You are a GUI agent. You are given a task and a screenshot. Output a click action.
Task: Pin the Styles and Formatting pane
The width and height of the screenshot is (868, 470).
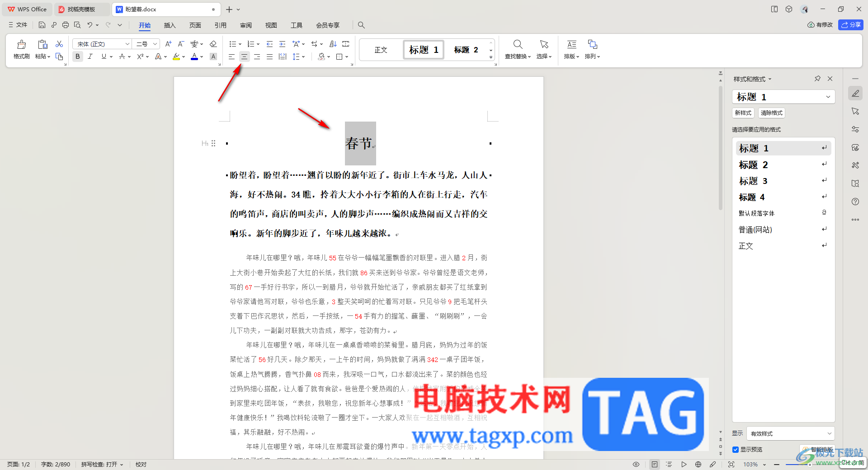(817, 79)
